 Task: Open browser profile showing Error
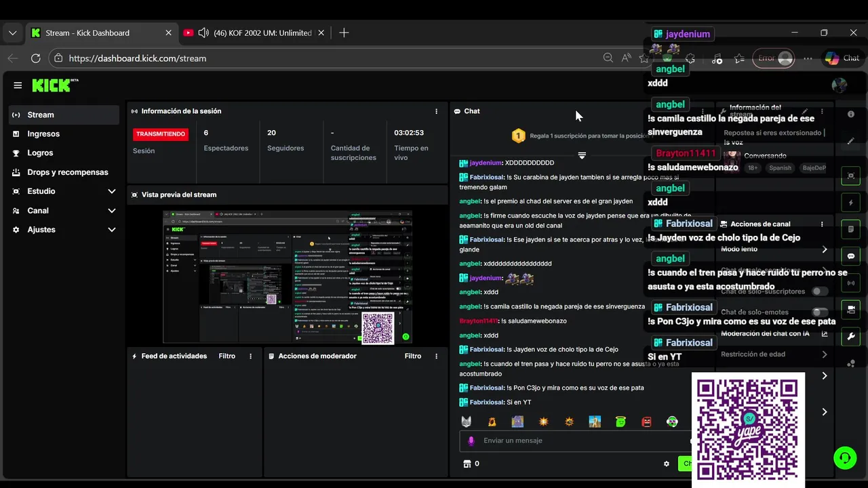(775, 58)
